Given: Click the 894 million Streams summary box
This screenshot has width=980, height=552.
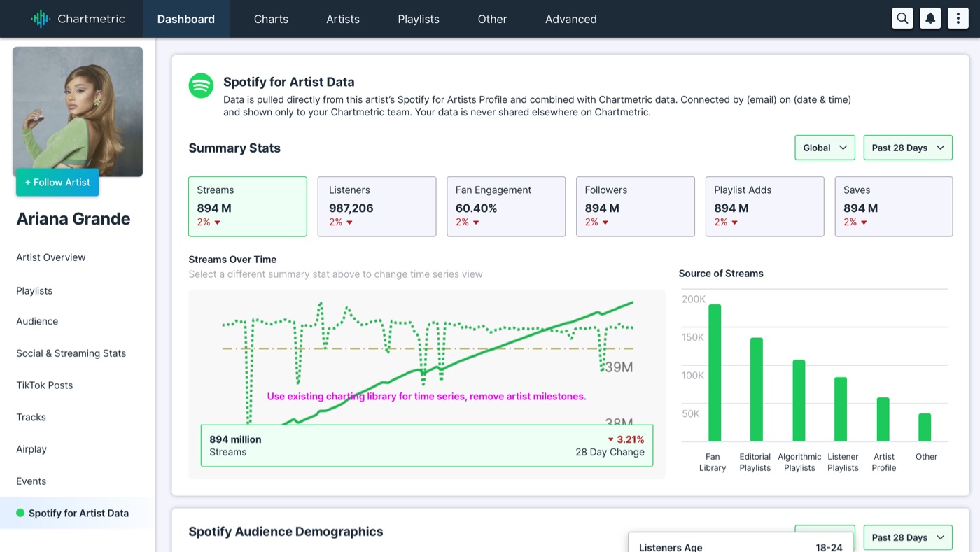Looking at the screenshot, I should pyautogui.click(x=427, y=446).
